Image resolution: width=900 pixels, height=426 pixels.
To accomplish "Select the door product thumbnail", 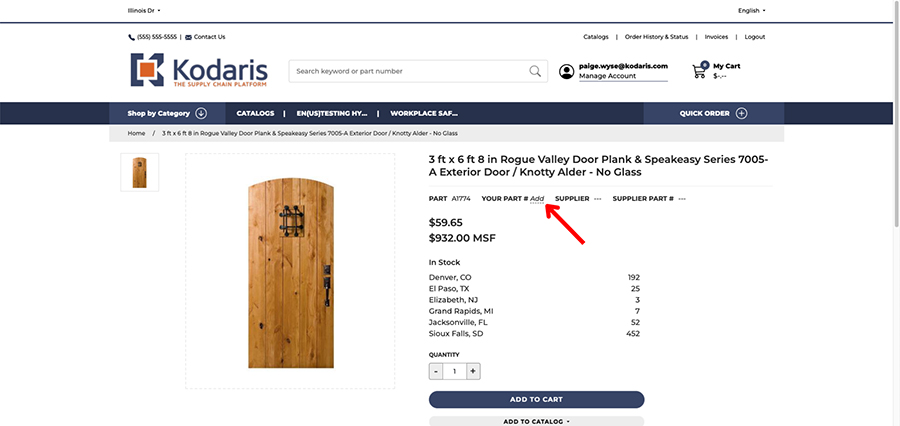I will pos(139,172).
